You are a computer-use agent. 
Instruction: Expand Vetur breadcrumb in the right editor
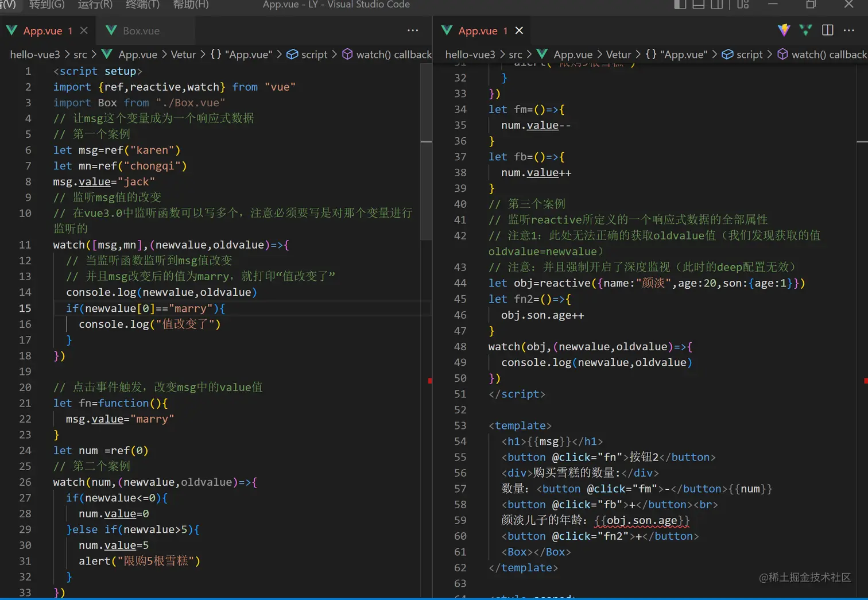(x=618, y=55)
